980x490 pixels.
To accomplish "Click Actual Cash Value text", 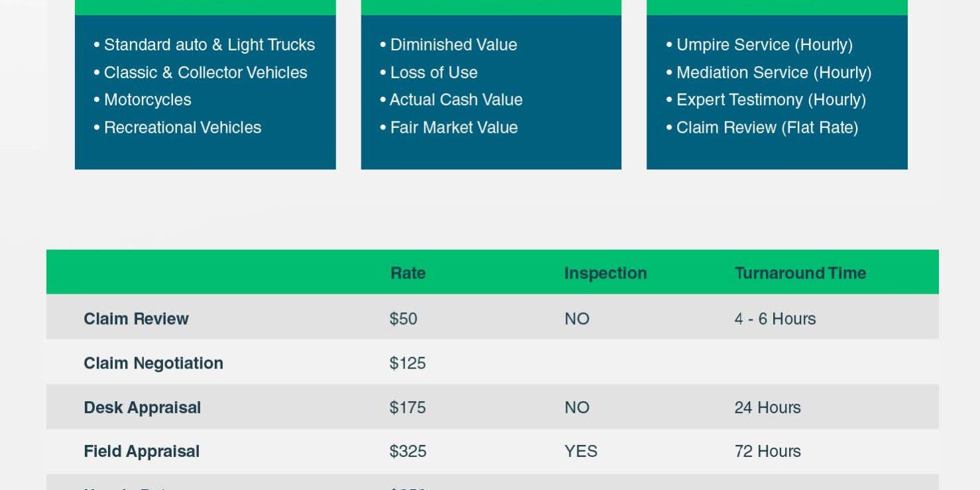I will pyautogui.click(x=456, y=99).
